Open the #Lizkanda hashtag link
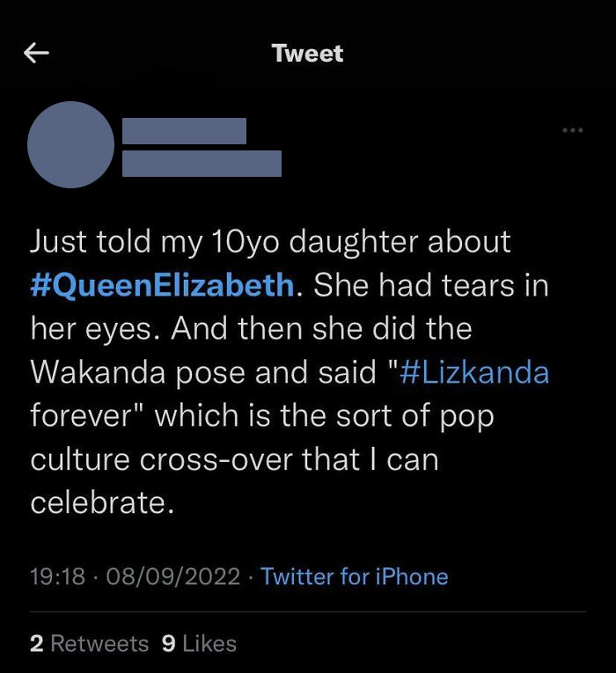 click(474, 372)
